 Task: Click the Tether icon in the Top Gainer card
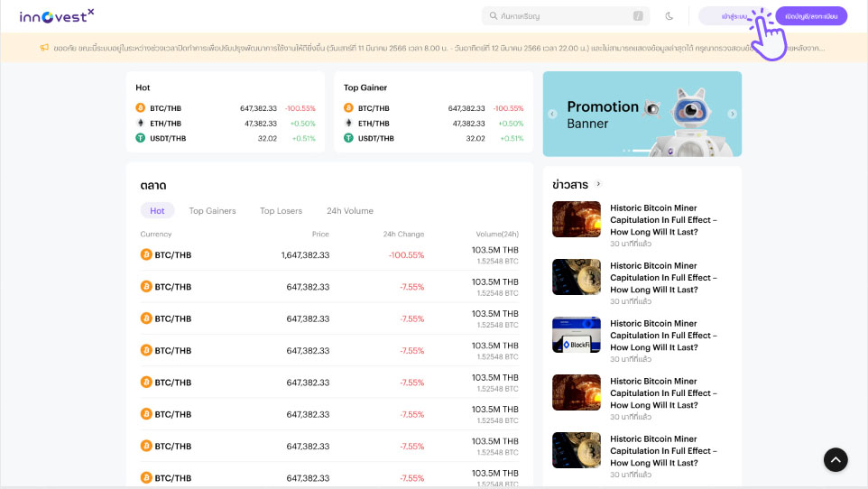click(x=348, y=138)
